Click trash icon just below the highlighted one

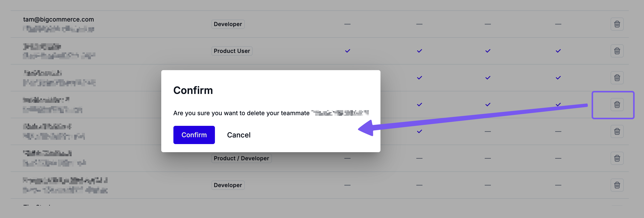(617, 131)
